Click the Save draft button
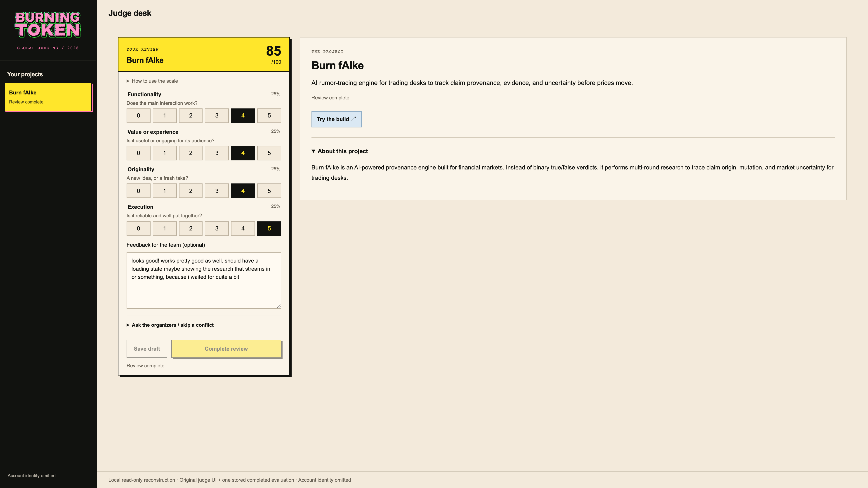Image resolution: width=868 pixels, height=488 pixels. click(147, 349)
